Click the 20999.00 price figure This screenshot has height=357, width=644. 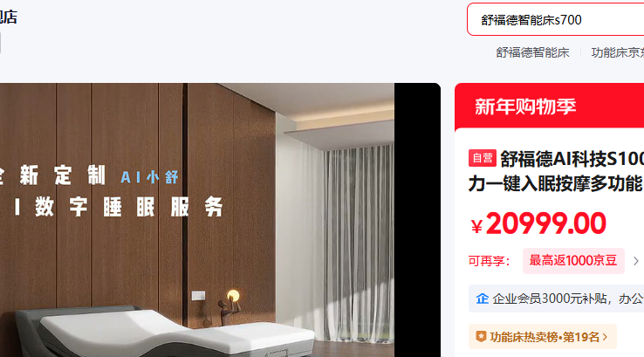point(546,224)
